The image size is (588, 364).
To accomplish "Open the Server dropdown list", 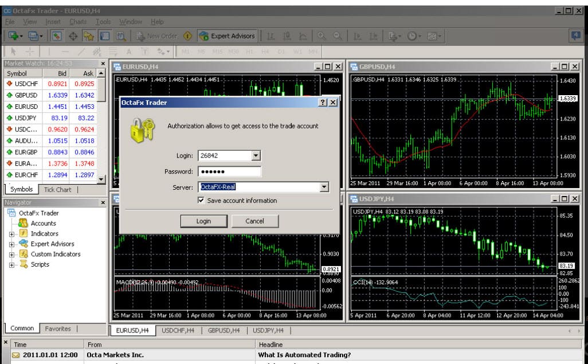I will 324,187.
